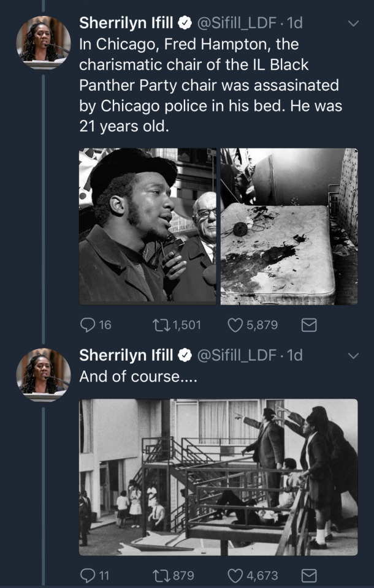Send the Fred Hampton tweet by direct message
Screen dimensions: 374x588
[x=309, y=325]
